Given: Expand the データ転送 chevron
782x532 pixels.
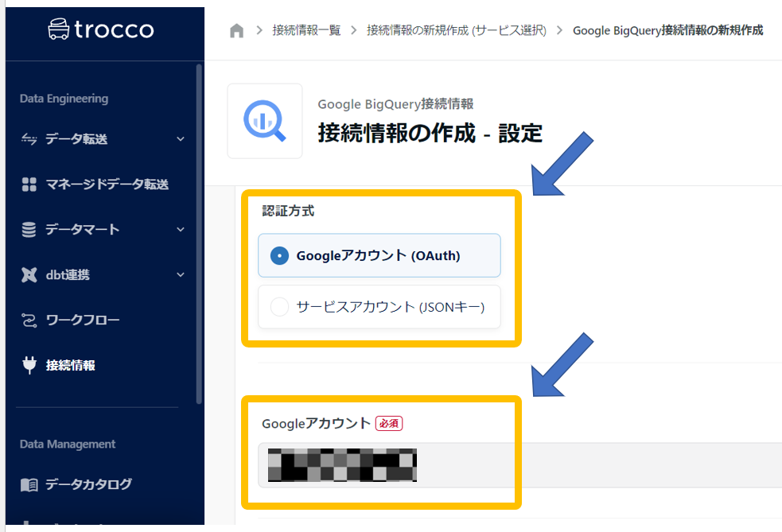Looking at the screenshot, I should click(181, 139).
